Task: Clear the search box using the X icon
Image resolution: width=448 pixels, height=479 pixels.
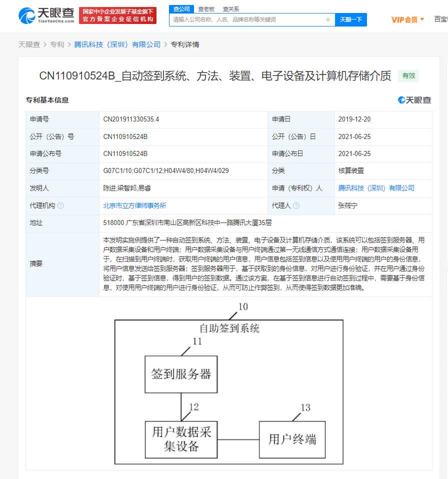Action: [x=328, y=19]
